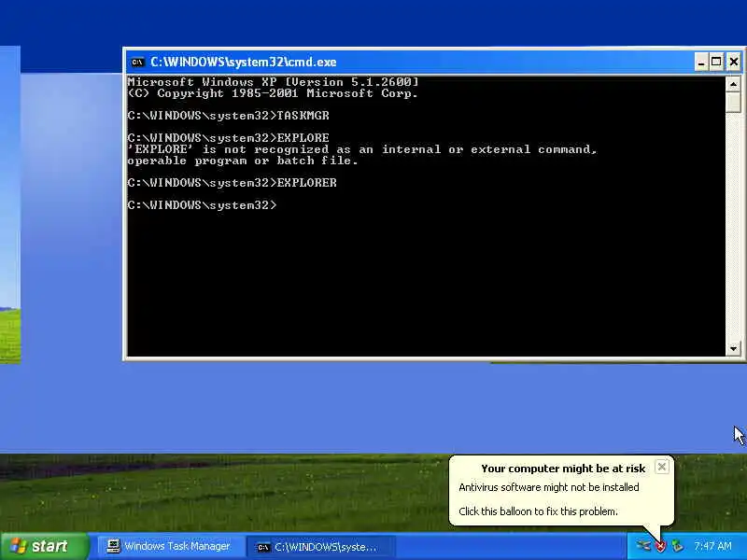Close the cmd.exe window
The image size is (747, 560).
(x=734, y=62)
